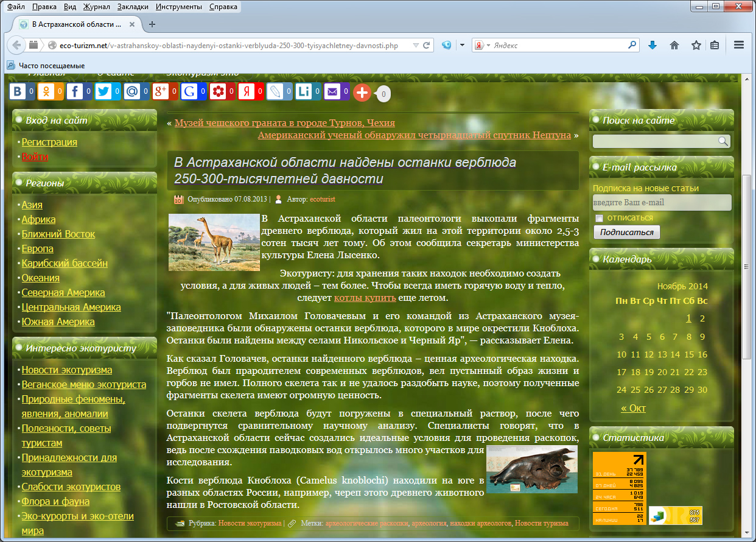Follow the 'котлы купить' link

coord(365,298)
